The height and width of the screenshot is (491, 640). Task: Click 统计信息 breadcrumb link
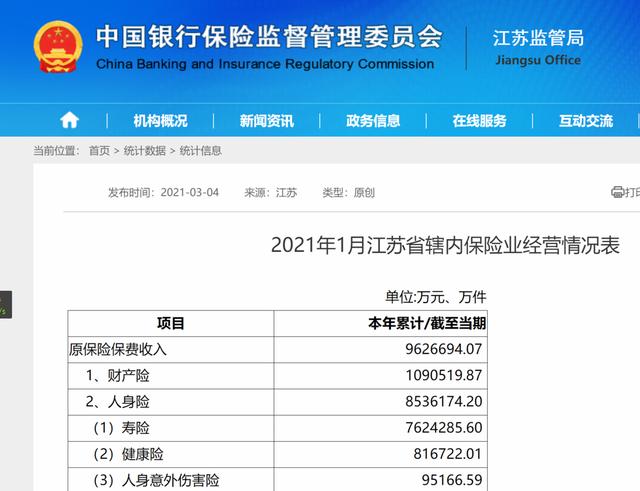coord(200,151)
